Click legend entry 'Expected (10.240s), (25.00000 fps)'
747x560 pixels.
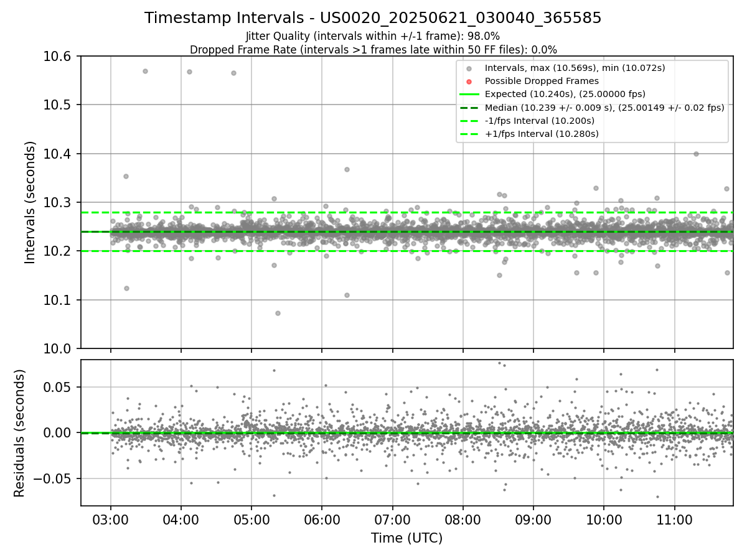click(x=565, y=94)
